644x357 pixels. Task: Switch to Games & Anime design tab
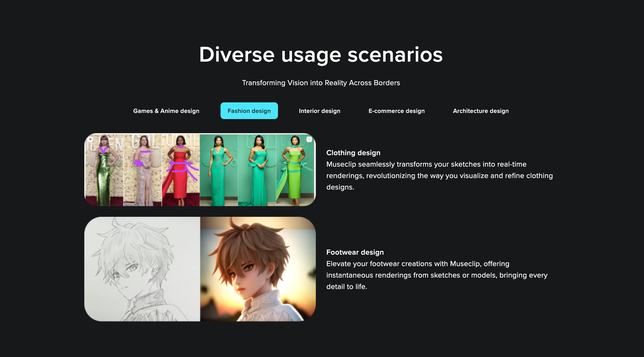[x=166, y=111]
